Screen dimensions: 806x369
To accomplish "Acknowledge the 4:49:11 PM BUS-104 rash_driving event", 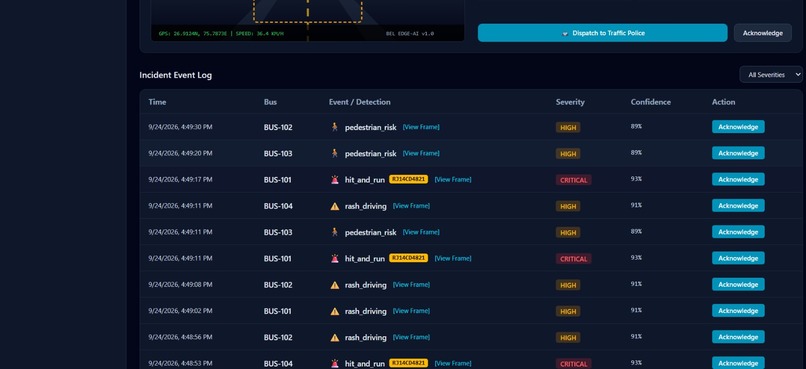I will point(738,206).
